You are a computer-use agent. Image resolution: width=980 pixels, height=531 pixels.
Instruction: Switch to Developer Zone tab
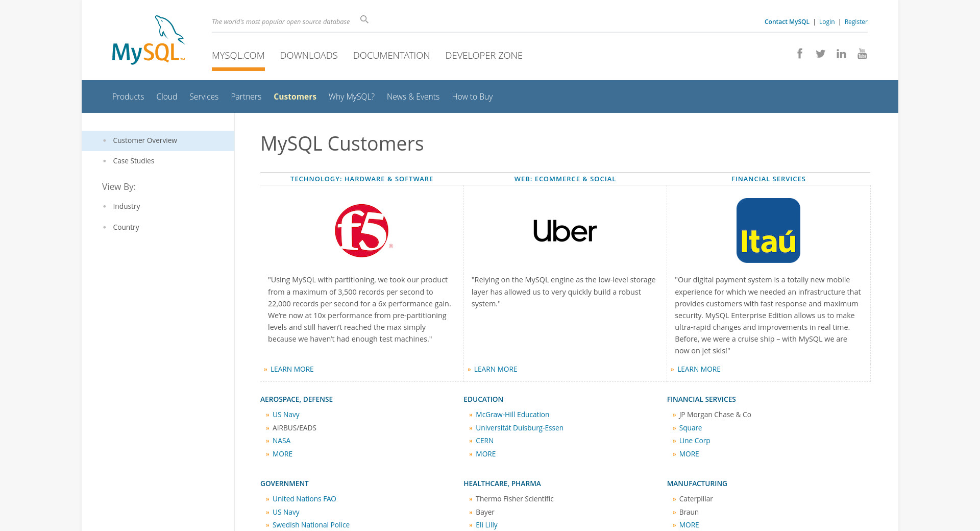[x=483, y=56]
